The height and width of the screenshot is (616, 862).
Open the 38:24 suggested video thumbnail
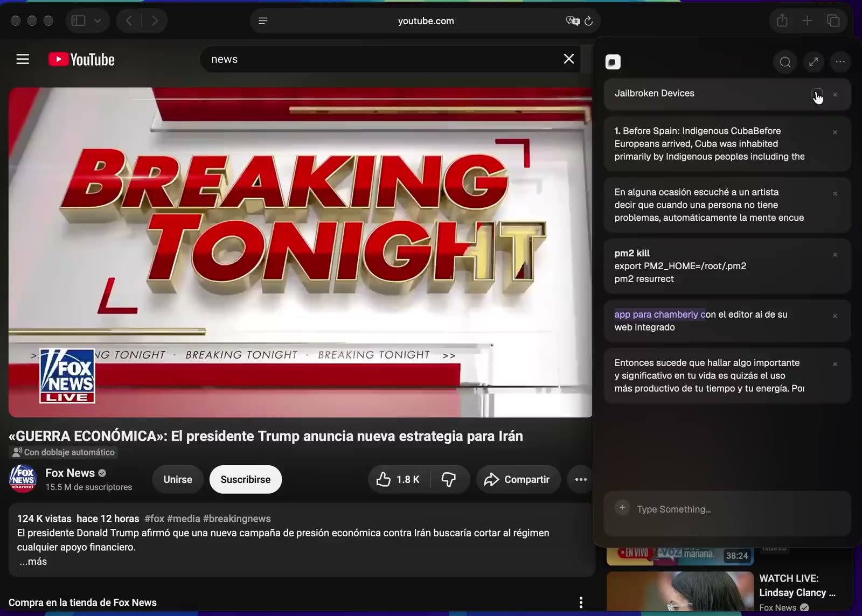(x=680, y=556)
